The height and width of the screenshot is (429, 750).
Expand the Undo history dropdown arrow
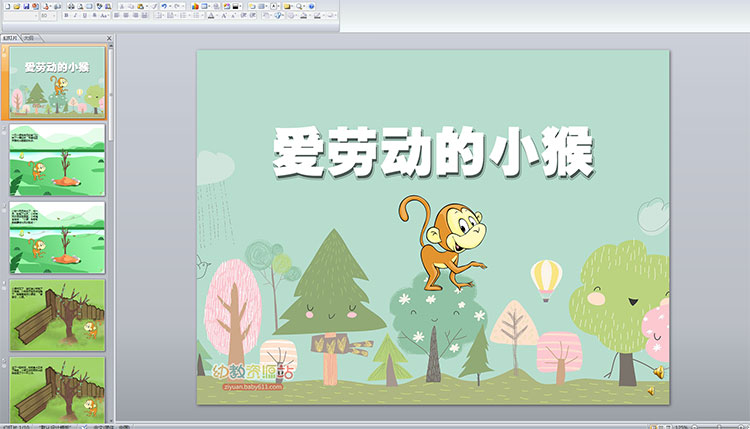click(170, 6)
